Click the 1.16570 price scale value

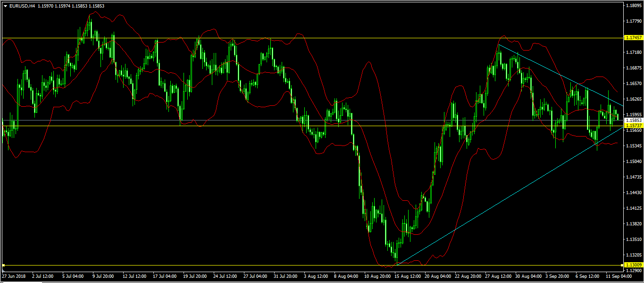pyautogui.click(x=634, y=84)
